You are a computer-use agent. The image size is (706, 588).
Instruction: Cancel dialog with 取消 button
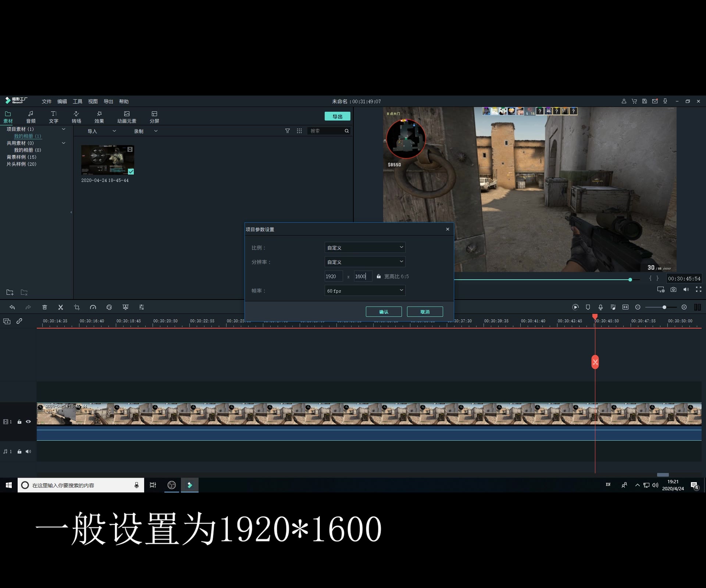(x=425, y=312)
